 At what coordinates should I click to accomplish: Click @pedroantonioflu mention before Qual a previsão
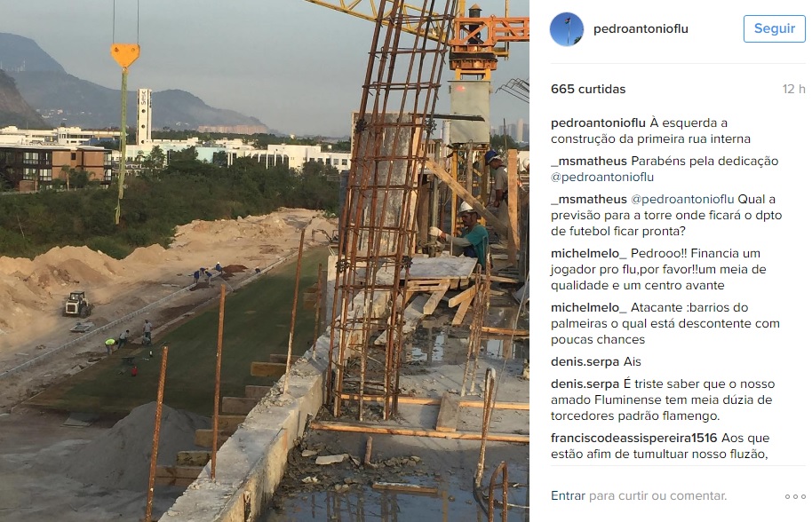(682, 199)
